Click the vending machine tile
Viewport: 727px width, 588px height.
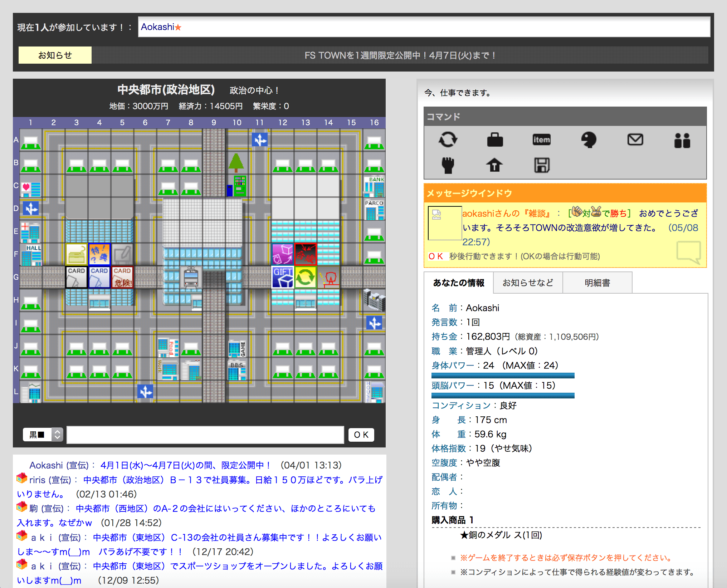tap(236, 186)
